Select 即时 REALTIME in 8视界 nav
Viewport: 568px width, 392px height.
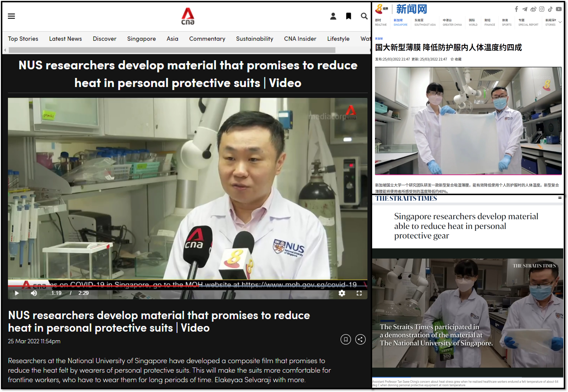coord(381,22)
